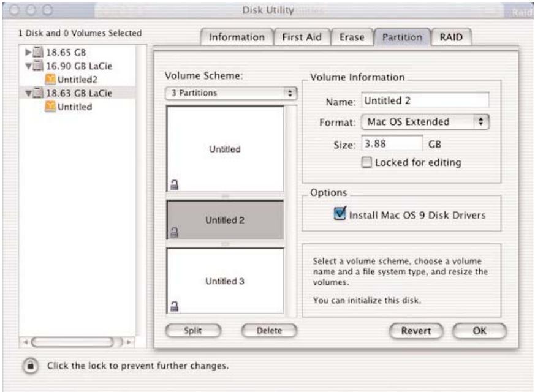
Task: Click the sidebar scroll left arrow
Action: click(x=25, y=342)
